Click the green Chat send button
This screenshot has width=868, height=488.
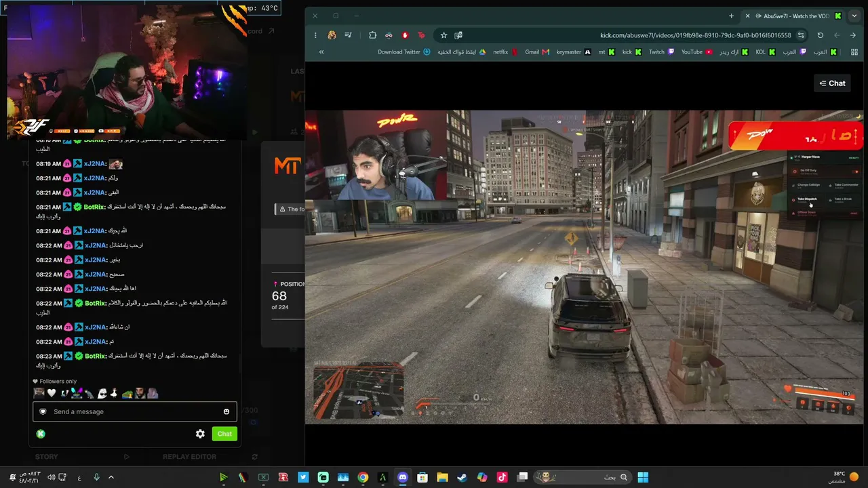click(224, 434)
